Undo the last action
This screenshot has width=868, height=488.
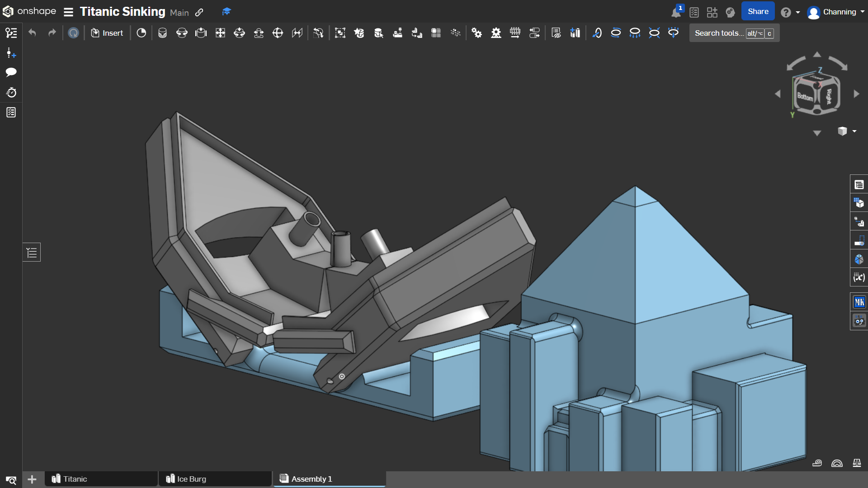[32, 33]
